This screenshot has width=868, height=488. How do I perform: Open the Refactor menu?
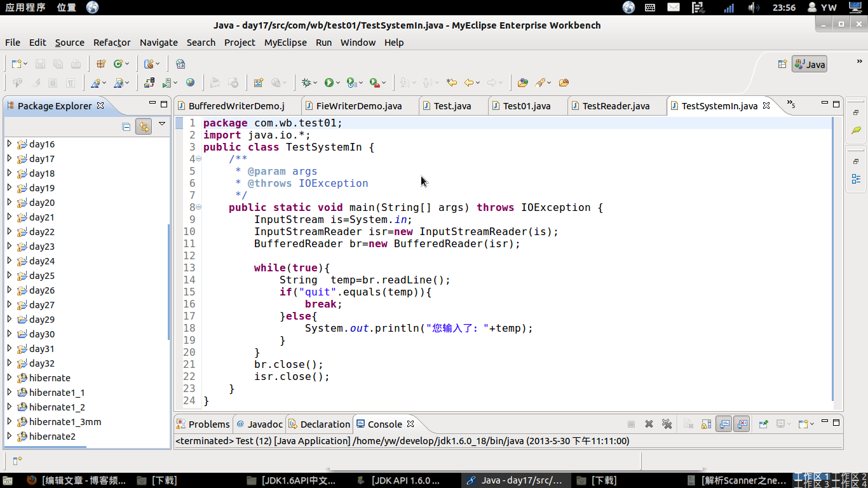112,43
